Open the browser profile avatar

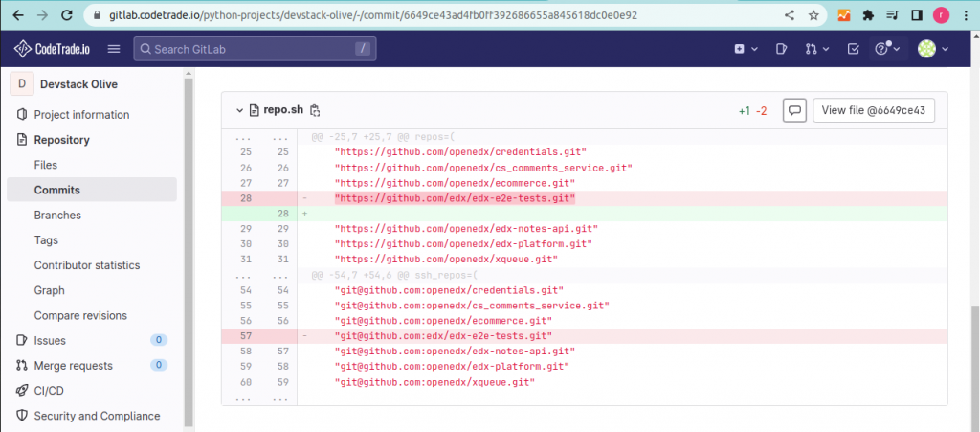click(941, 15)
